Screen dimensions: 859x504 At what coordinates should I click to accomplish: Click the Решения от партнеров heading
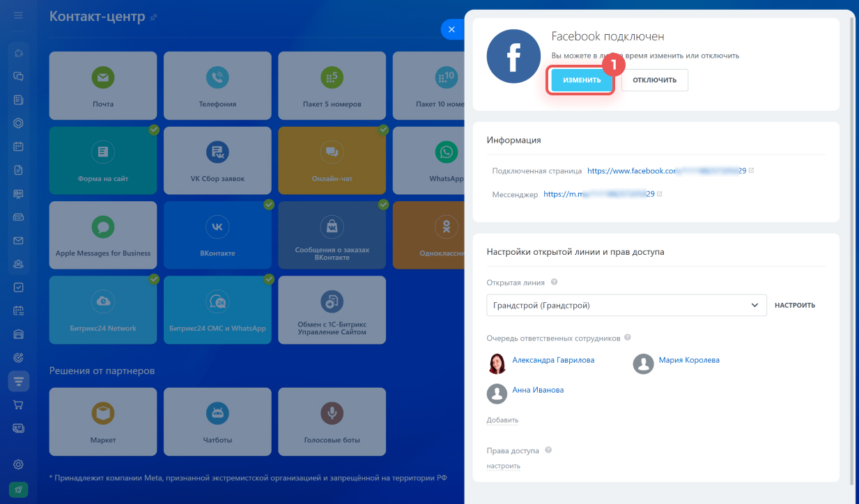(x=102, y=370)
